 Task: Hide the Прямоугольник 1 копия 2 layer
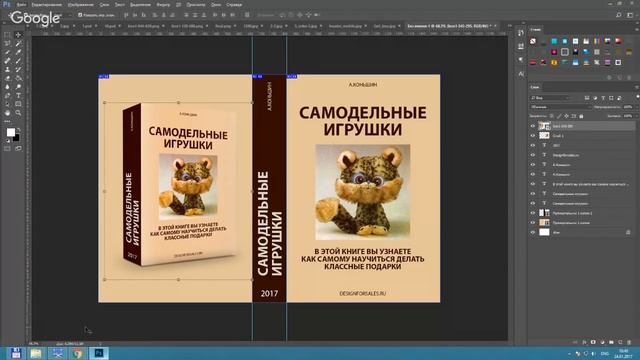point(533,213)
